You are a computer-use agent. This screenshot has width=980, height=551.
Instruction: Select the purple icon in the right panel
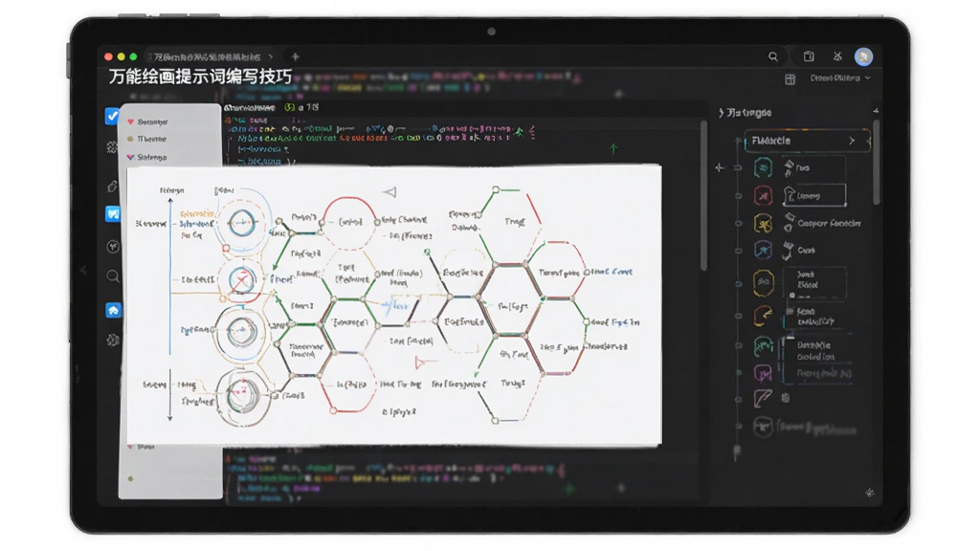(x=763, y=374)
